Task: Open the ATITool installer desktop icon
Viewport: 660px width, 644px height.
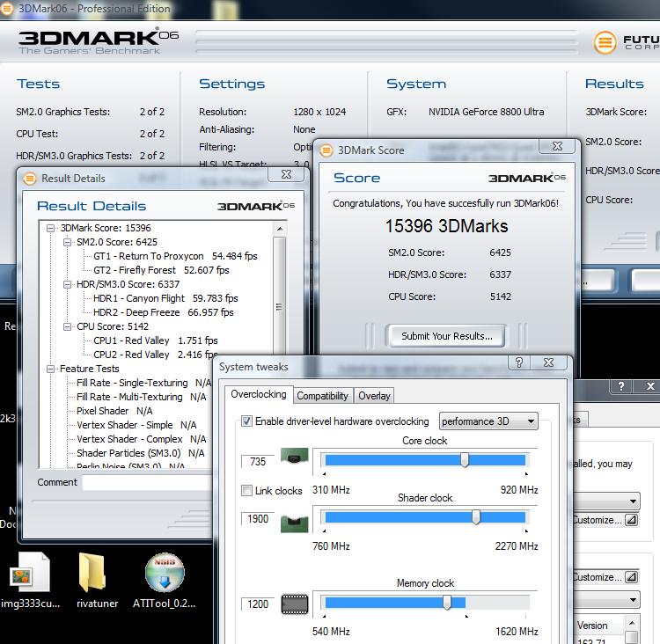Action: pyautogui.click(x=165, y=573)
